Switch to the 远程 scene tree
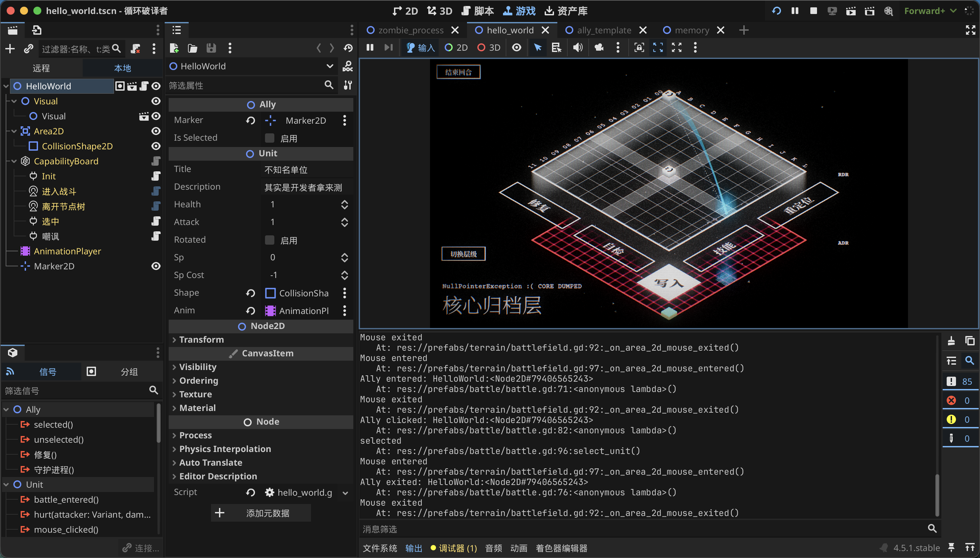The width and height of the screenshot is (980, 558). pyautogui.click(x=41, y=68)
